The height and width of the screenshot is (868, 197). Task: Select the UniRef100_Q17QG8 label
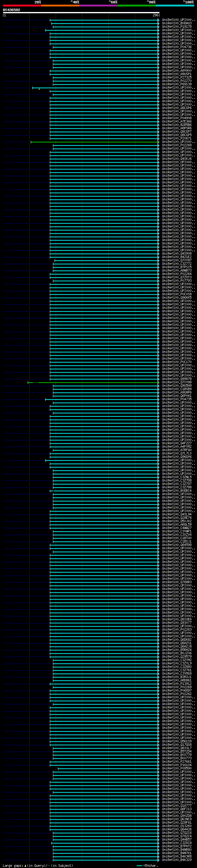point(177,744)
